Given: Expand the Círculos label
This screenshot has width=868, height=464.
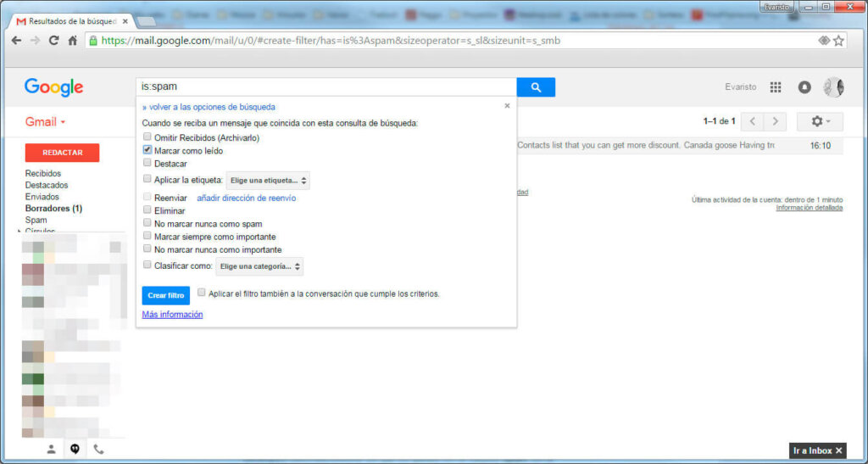Looking at the screenshot, I should (x=20, y=231).
